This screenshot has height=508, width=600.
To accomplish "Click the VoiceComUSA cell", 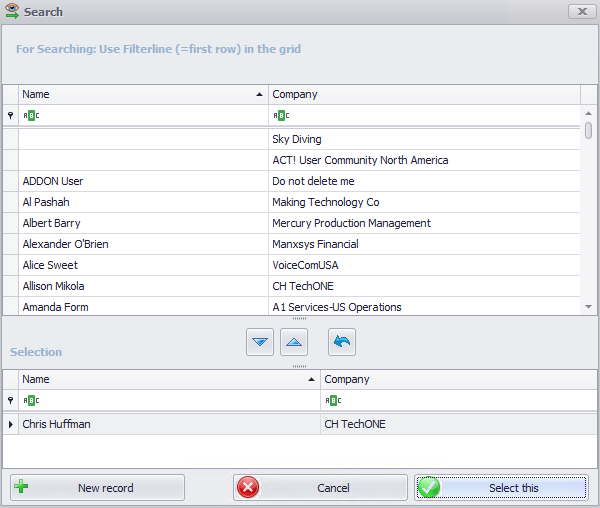I will (x=424, y=265).
